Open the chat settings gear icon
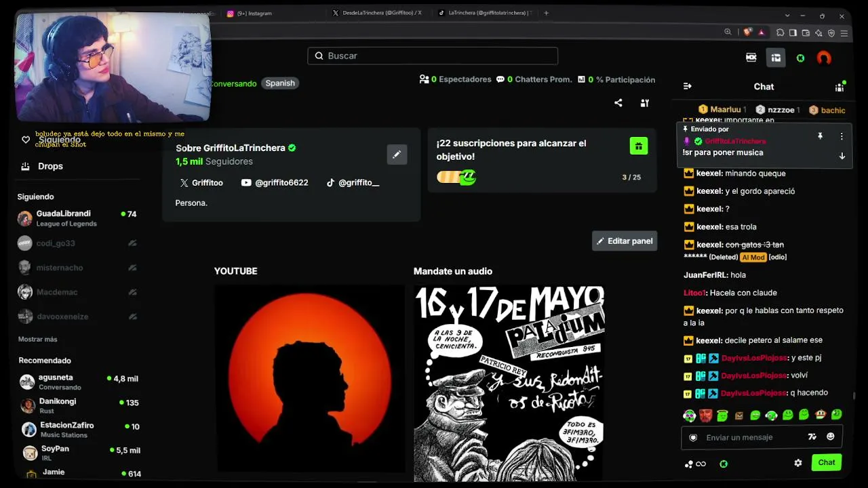Viewport: 868px width, 488px height. (x=798, y=463)
